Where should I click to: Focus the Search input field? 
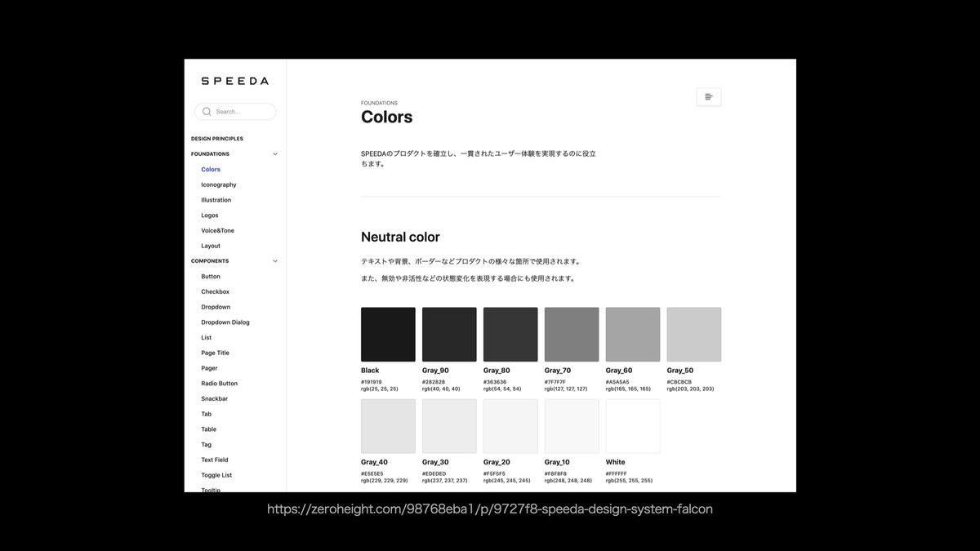235,112
